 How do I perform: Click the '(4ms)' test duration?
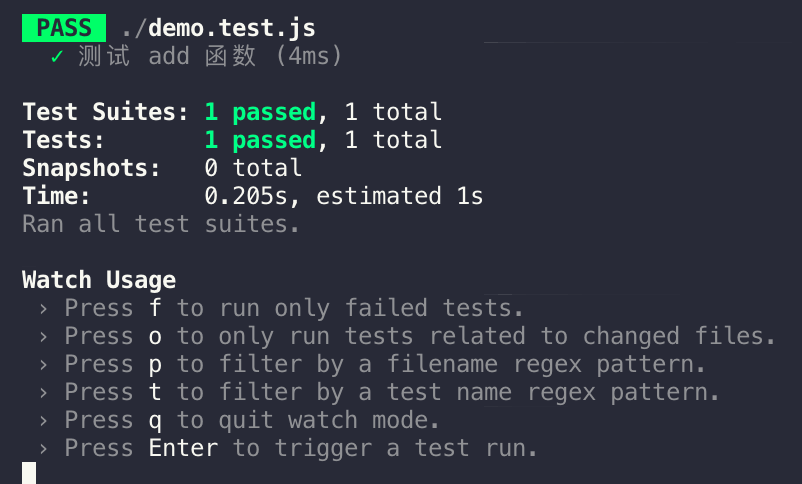point(308,56)
